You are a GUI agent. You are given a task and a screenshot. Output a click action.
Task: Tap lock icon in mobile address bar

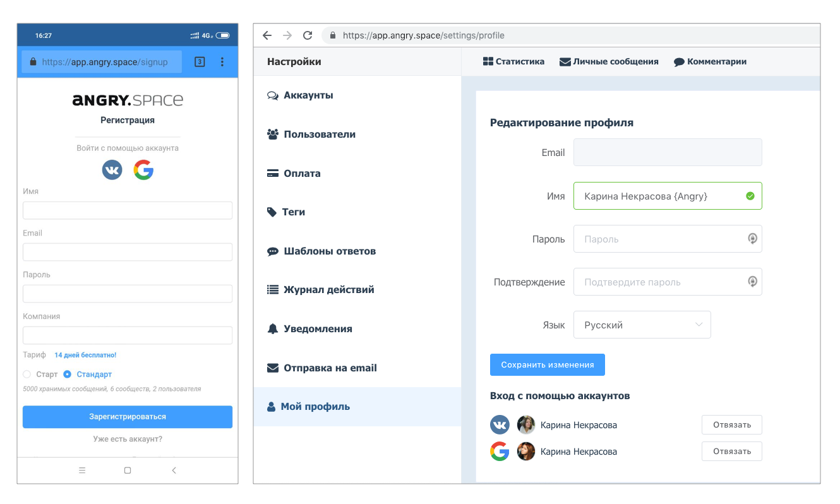click(33, 62)
